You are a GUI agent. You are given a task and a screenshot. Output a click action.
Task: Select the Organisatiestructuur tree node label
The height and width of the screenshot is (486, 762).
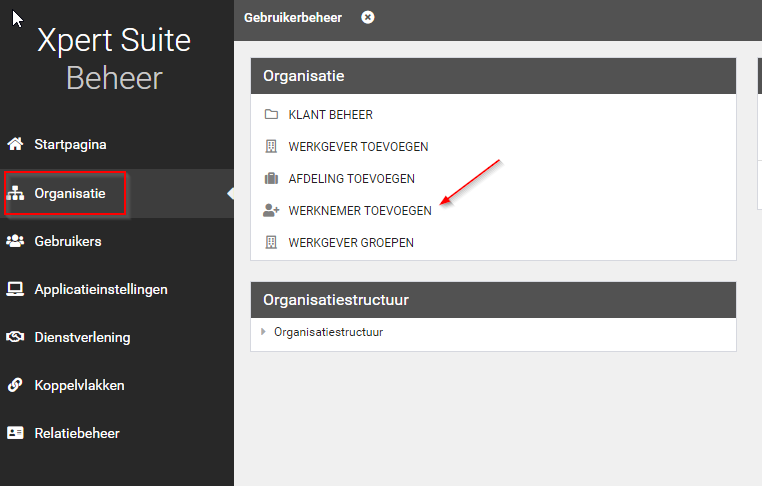click(328, 332)
